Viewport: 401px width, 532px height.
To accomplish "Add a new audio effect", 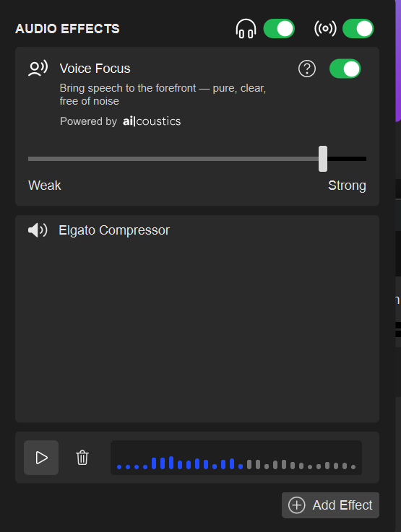I will [x=330, y=505].
